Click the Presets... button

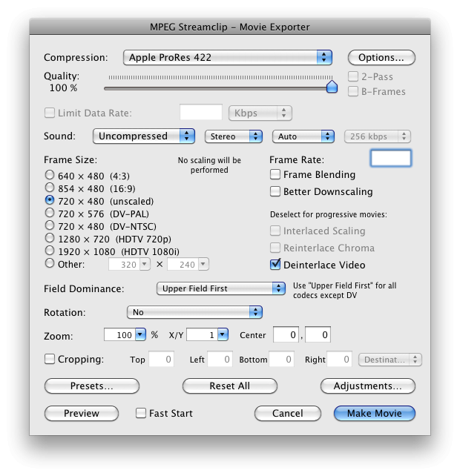pyautogui.click(x=92, y=386)
